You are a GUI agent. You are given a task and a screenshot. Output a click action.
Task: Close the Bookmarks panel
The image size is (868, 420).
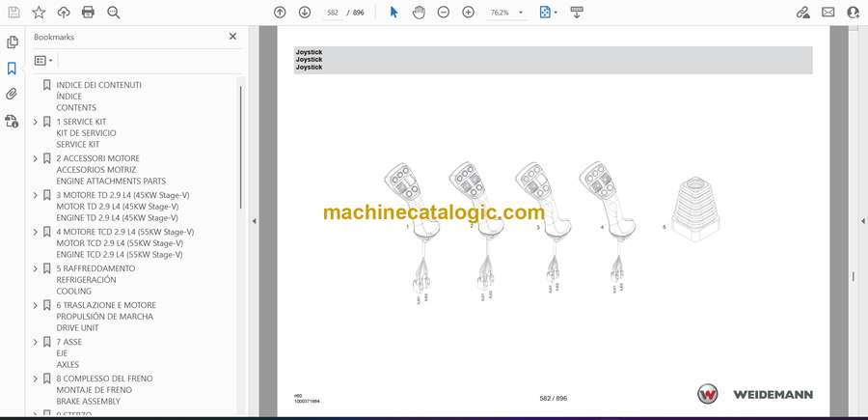[232, 37]
